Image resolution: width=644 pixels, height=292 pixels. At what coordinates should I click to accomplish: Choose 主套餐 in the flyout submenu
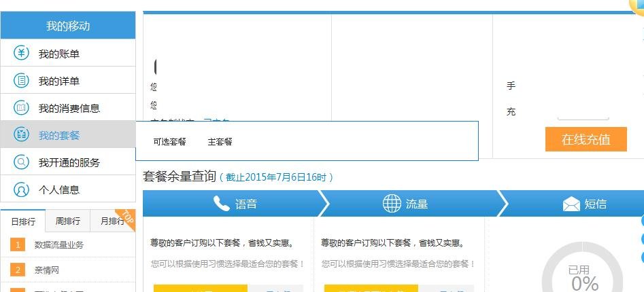[220, 142]
